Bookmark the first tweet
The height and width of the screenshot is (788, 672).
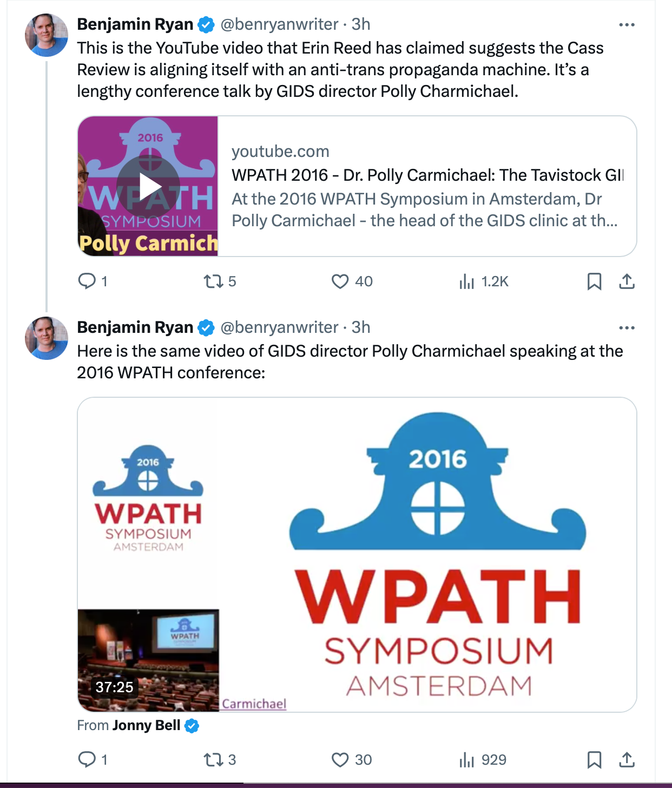pyautogui.click(x=594, y=281)
